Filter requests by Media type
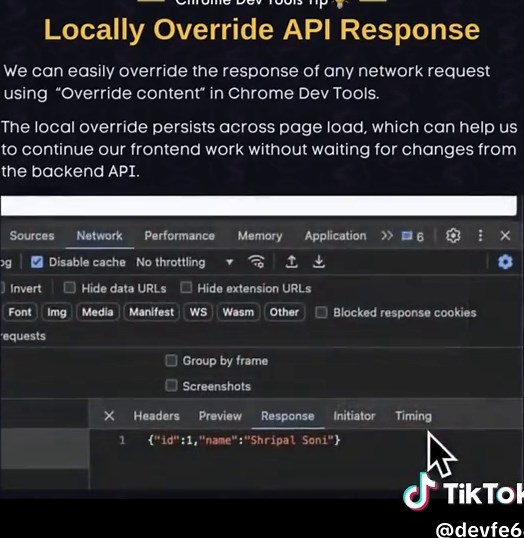This screenshot has height=538, width=524. click(x=97, y=312)
